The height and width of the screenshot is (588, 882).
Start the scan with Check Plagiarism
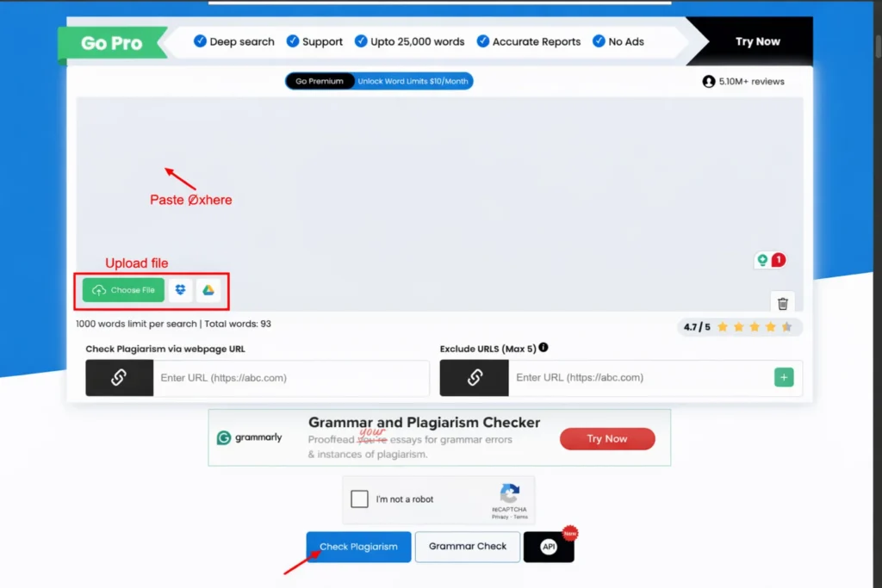click(x=358, y=547)
